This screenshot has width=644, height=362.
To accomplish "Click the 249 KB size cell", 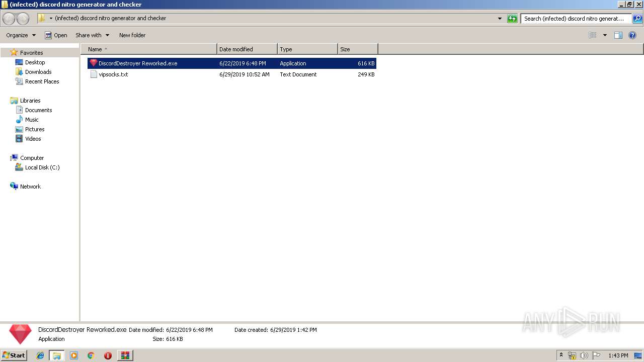I will [366, 74].
